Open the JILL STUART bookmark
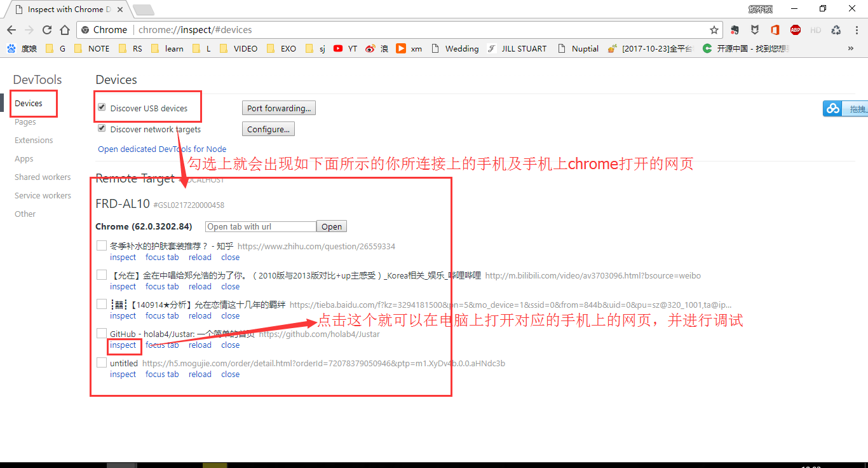 517,48
